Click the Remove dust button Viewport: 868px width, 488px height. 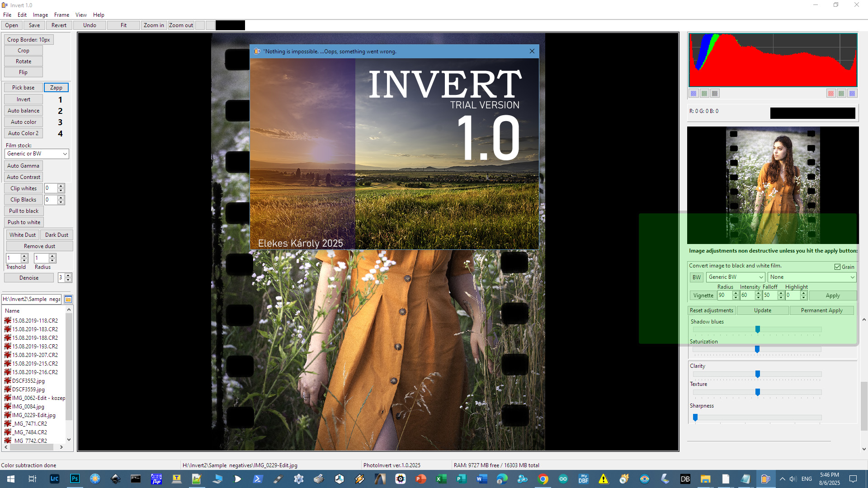pyautogui.click(x=39, y=246)
